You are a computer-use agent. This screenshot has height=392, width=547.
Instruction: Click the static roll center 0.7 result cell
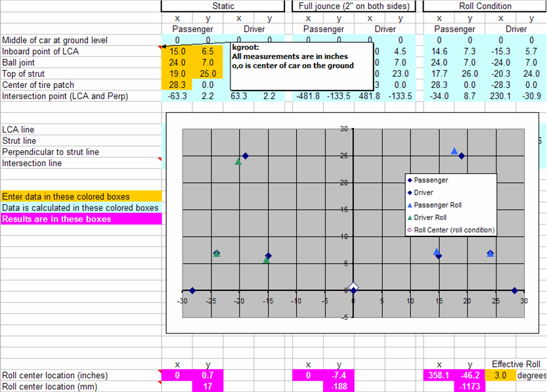coord(208,376)
